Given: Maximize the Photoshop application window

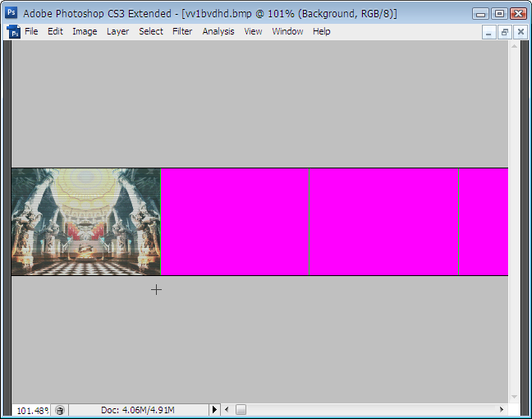Looking at the screenshot, I should pos(499,14).
